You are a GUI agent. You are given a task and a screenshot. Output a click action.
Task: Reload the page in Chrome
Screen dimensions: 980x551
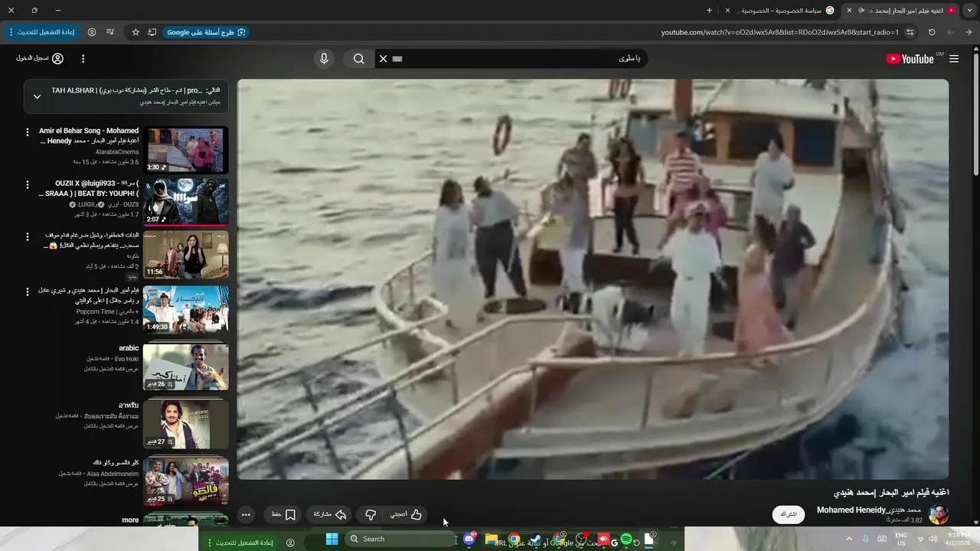[932, 32]
